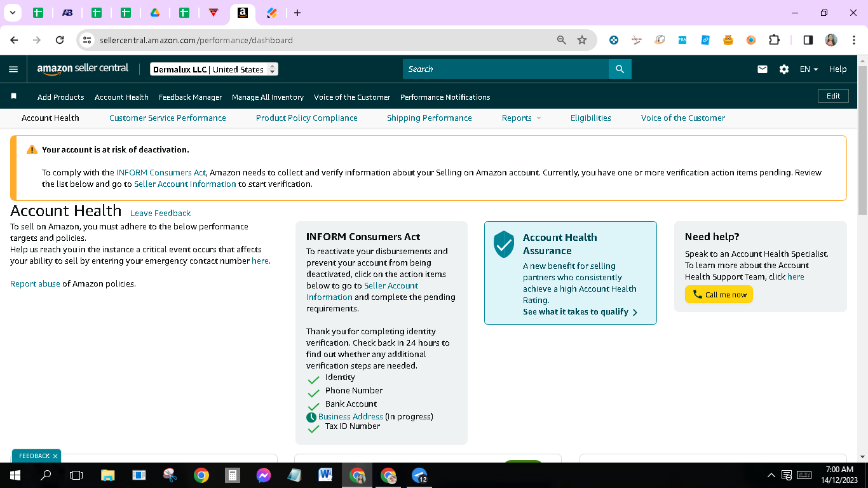Open the Chrome side panel icon

[x=808, y=40]
